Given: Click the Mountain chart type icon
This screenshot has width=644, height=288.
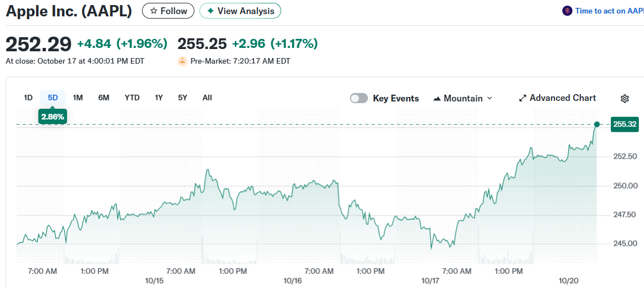Looking at the screenshot, I should pos(437,99).
